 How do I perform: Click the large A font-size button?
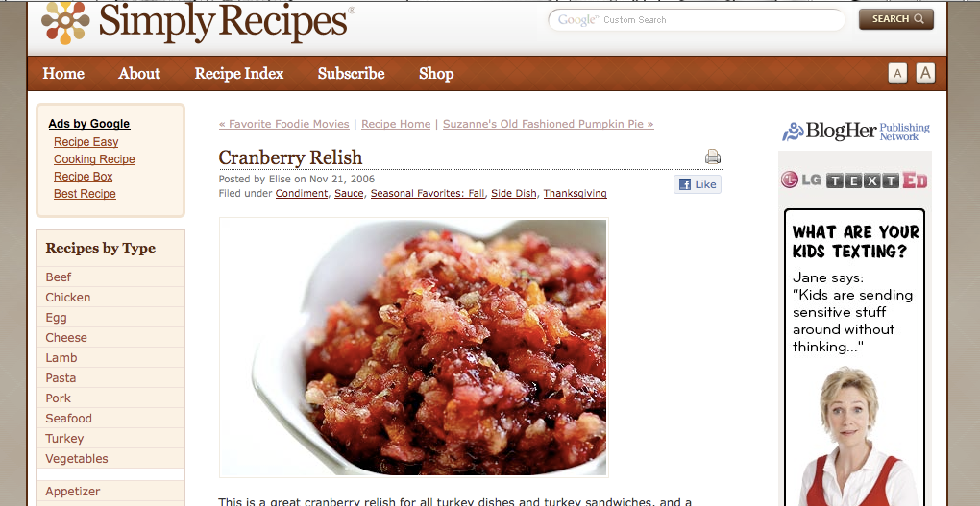point(925,73)
